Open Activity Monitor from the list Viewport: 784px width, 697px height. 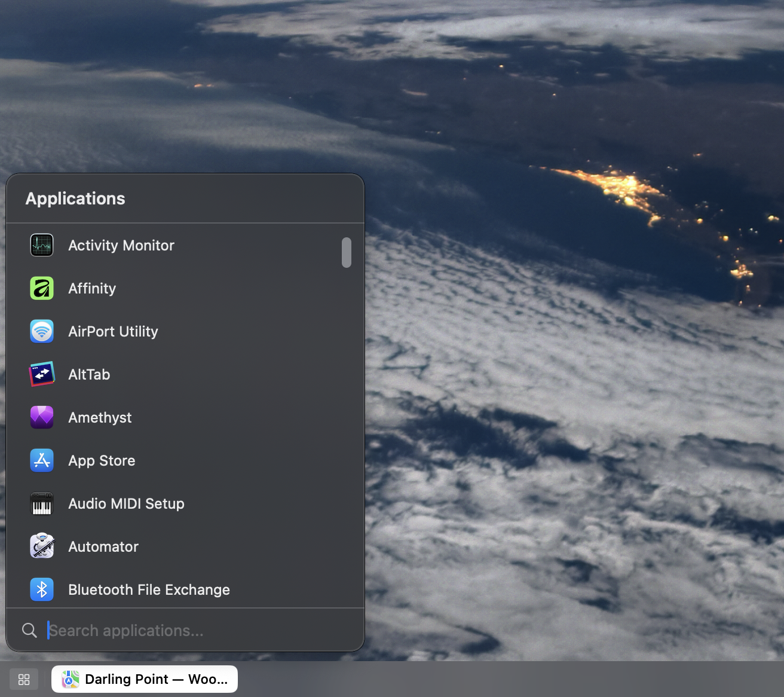[121, 245]
